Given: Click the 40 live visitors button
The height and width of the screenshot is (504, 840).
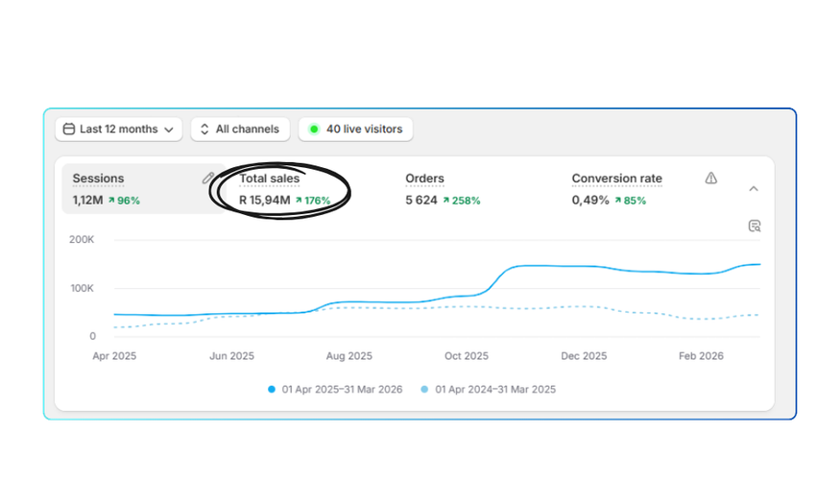Looking at the screenshot, I should coord(356,129).
